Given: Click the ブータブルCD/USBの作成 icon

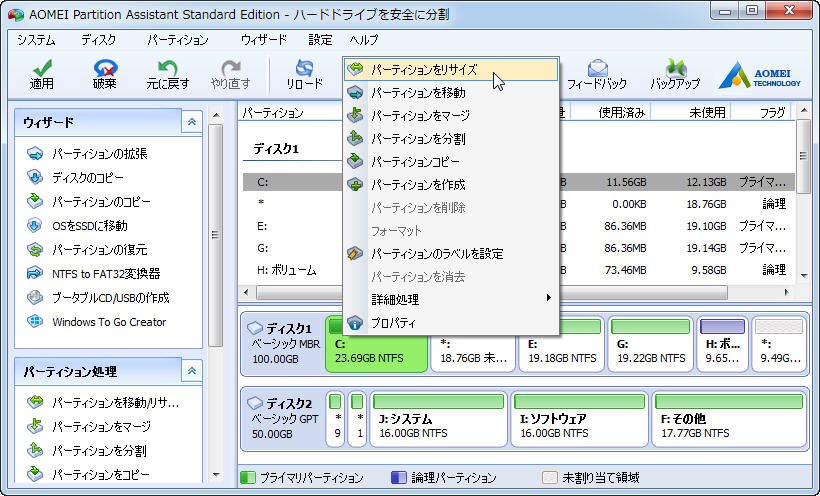Looking at the screenshot, I should [35, 297].
